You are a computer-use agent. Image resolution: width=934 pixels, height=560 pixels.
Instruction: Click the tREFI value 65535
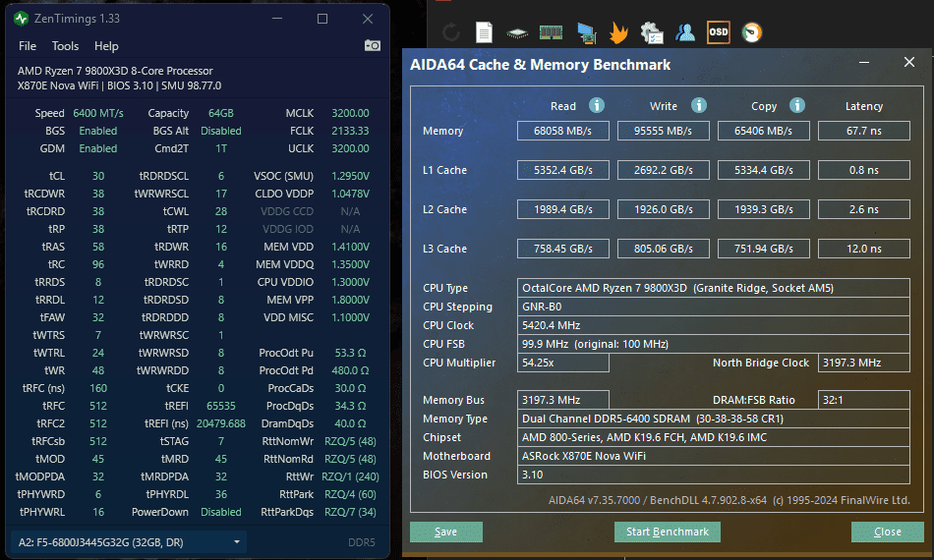coord(221,406)
